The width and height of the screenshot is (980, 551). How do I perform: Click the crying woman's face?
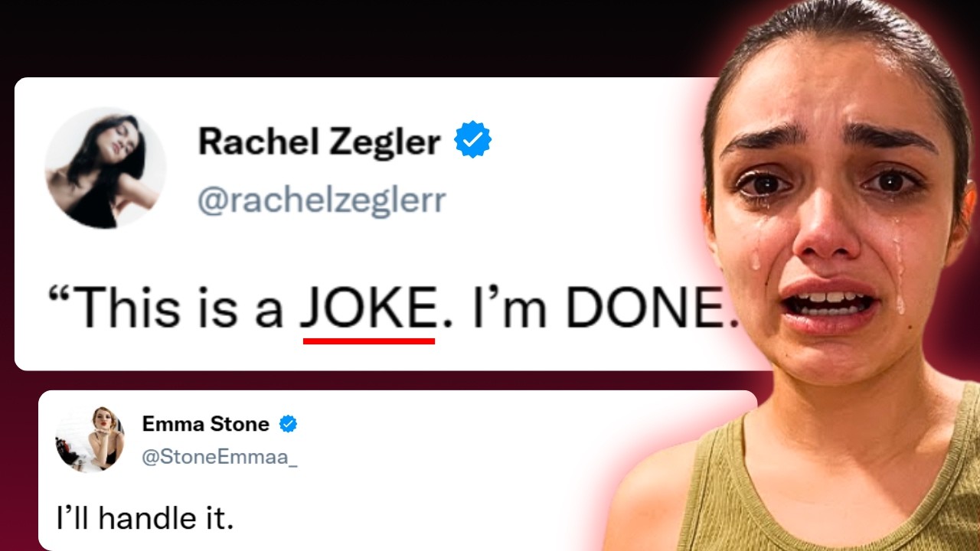click(835, 214)
